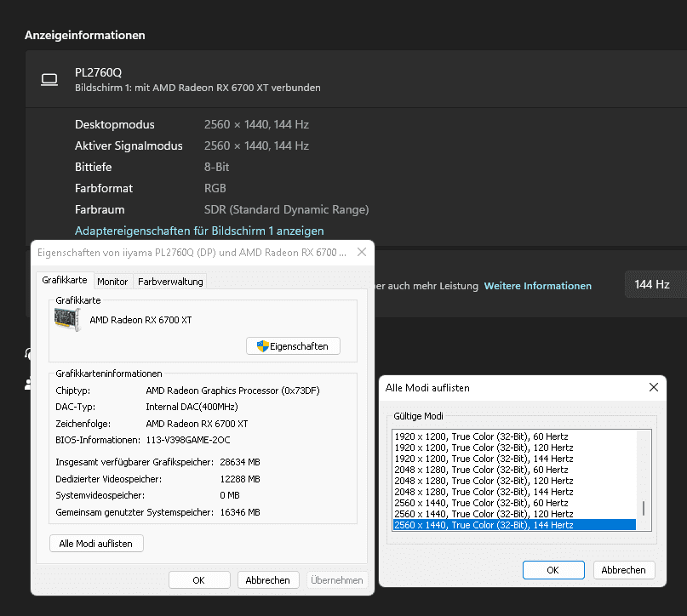Image resolution: width=687 pixels, height=616 pixels.
Task: Click BIOS-Informationen value 113-V398GAME-2OC
Action: (x=188, y=440)
